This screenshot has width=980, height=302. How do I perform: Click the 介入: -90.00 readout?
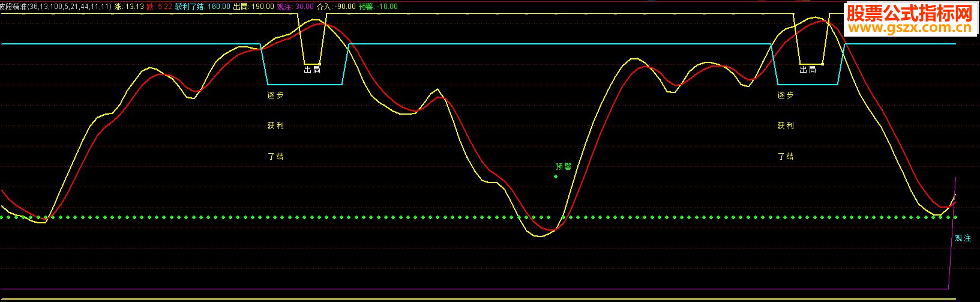click(x=336, y=7)
